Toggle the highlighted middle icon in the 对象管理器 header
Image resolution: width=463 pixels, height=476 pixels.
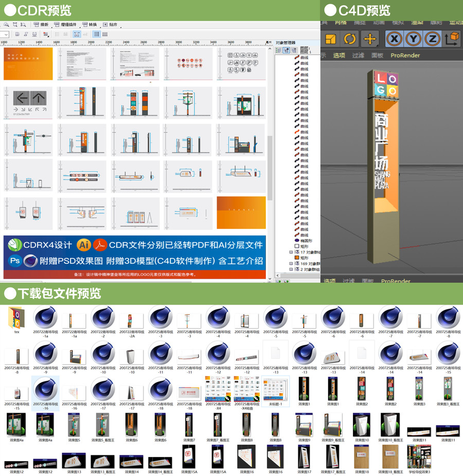[x=286, y=50]
